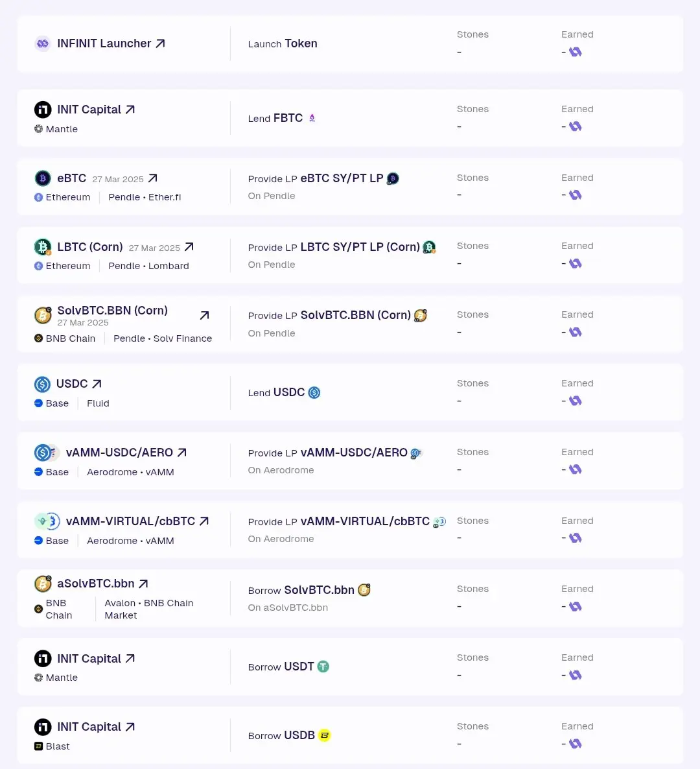Open the aSolvBTC.bbn external link arrow

[x=143, y=584]
